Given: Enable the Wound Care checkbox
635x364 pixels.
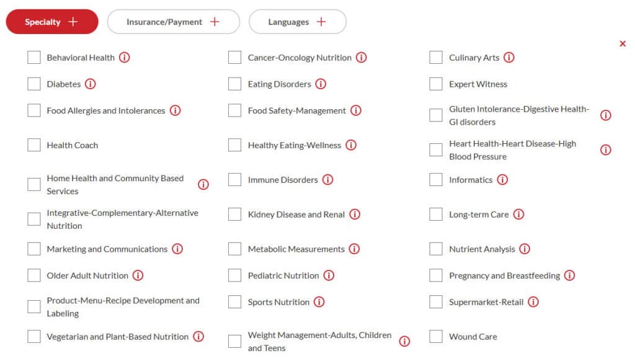Looking at the screenshot, I should click(436, 337).
